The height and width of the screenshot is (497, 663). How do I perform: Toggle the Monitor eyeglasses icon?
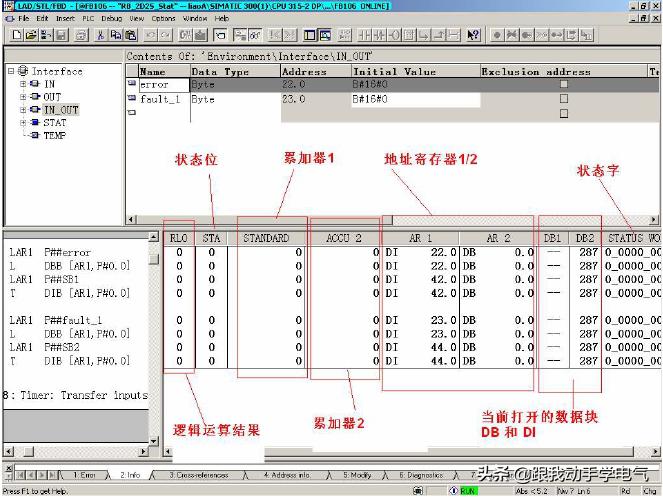pyautogui.click(x=255, y=35)
